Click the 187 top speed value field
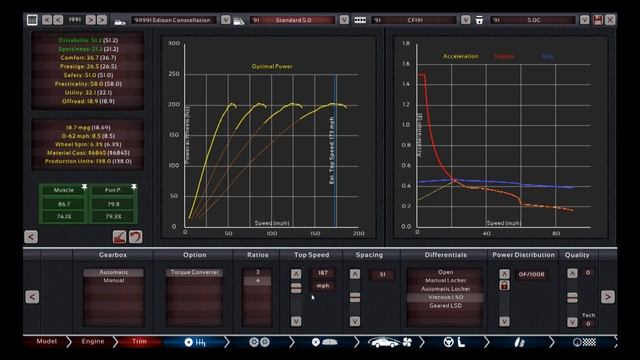Image resolution: width=640 pixels, height=360 pixels. [x=323, y=273]
